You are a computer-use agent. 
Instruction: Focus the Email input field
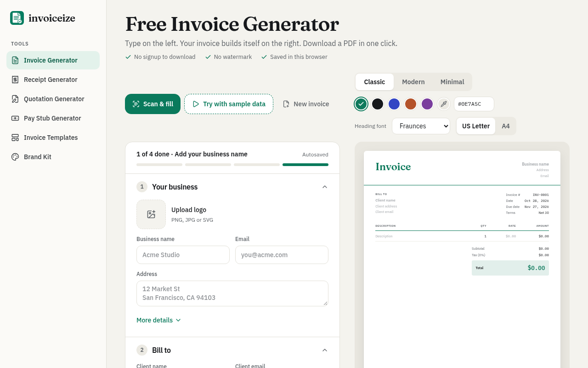(282, 255)
